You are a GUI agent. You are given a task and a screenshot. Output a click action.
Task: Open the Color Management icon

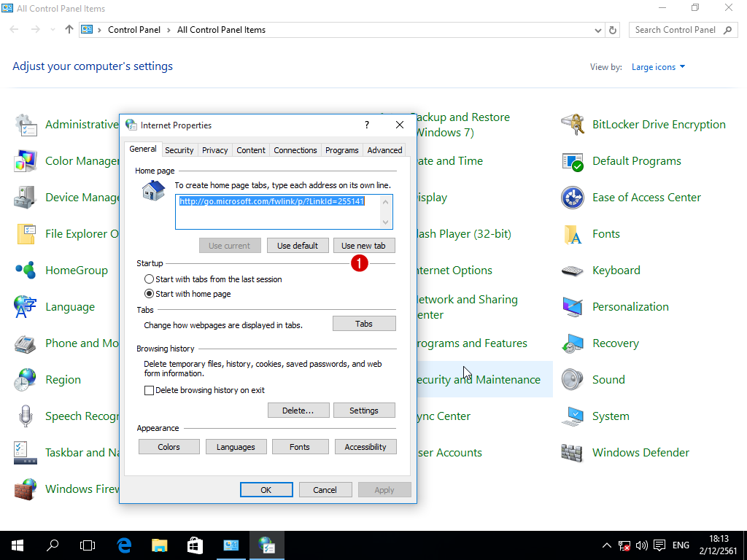[x=26, y=161]
